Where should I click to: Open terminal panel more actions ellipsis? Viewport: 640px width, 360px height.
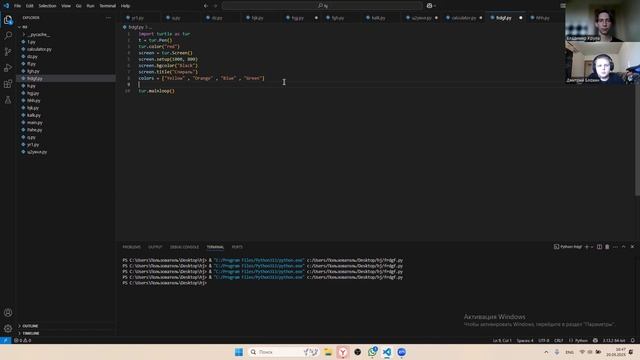(616, 247)
